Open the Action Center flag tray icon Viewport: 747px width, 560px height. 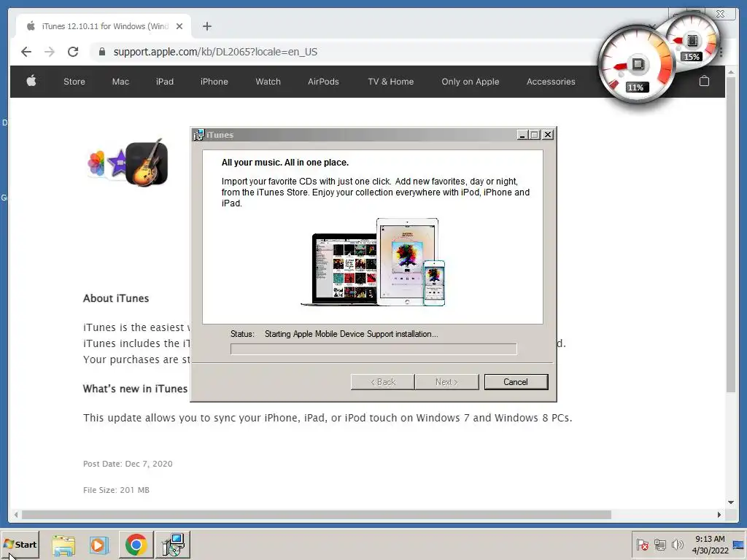(642, 544)
